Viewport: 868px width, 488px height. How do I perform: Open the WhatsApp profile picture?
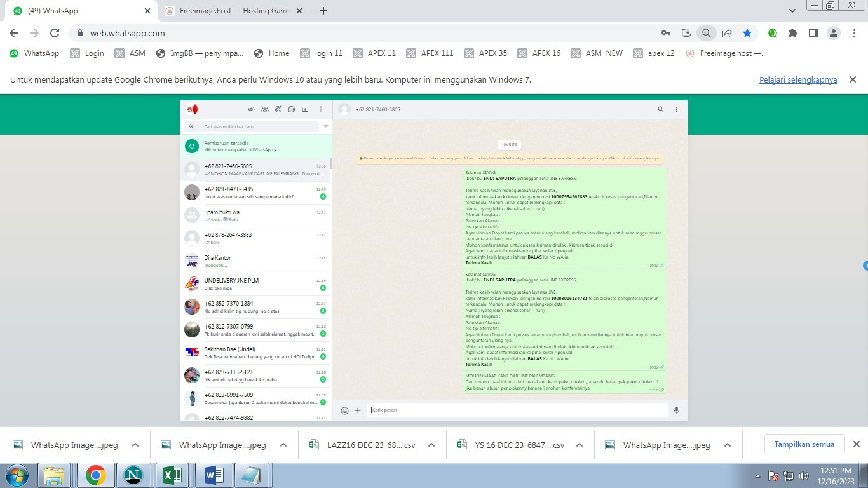point(192,109)
